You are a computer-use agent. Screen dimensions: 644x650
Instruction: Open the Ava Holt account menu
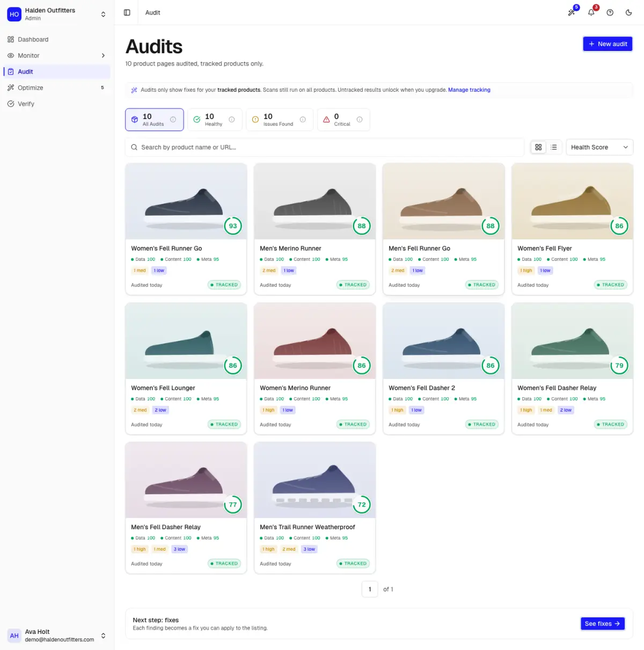(x=57, y=636)
